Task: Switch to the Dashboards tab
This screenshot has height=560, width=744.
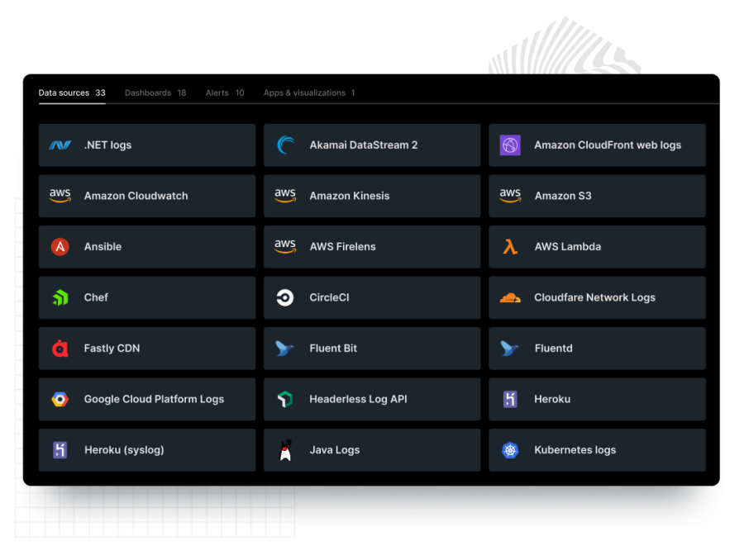Action: tap(148, 93)
